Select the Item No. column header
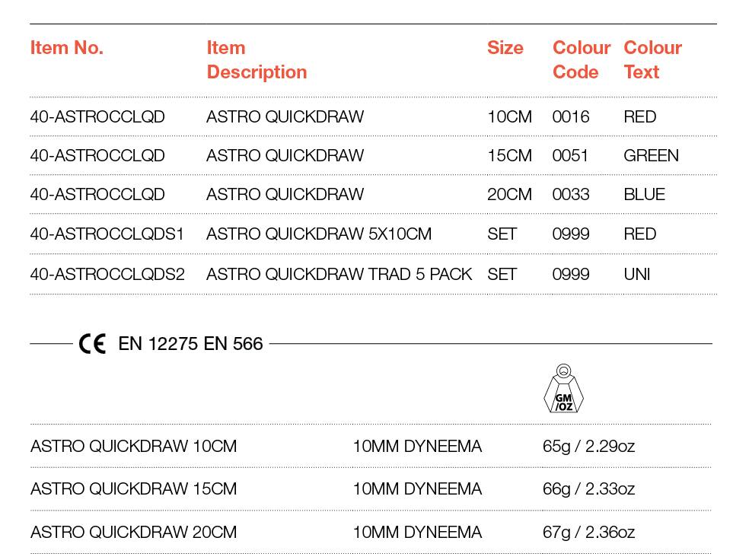This screenshot has height=560, width=749. click(67, 48)
